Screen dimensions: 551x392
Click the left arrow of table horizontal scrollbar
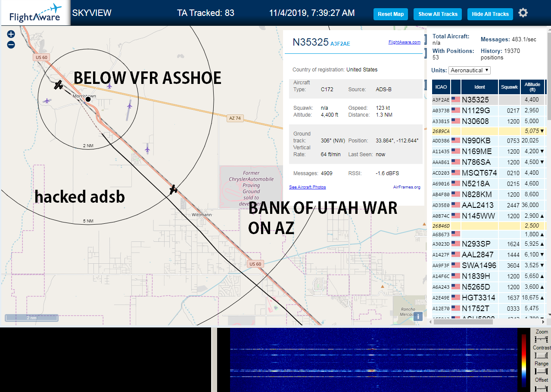click(431, 322)
